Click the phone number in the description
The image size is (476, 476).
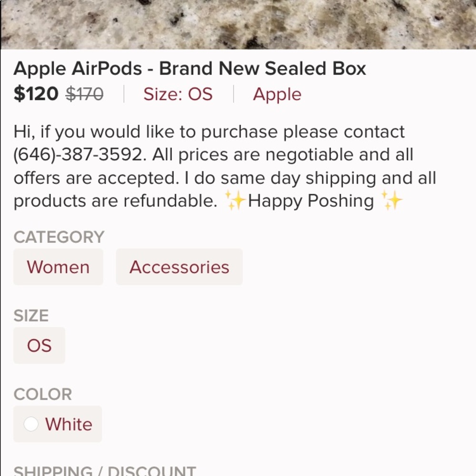72,154
